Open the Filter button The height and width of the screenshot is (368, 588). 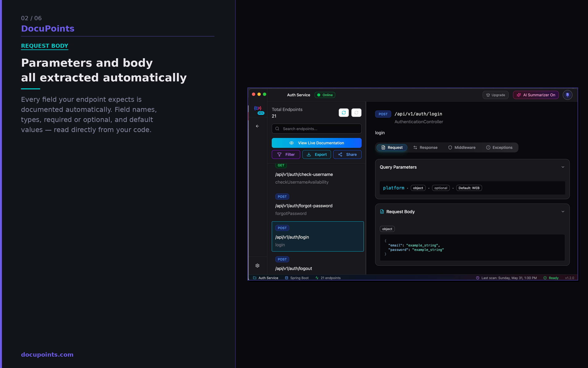pos(286,155)
